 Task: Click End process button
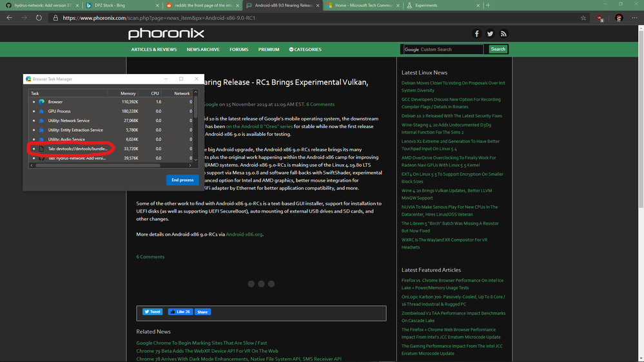coord(182,180)
